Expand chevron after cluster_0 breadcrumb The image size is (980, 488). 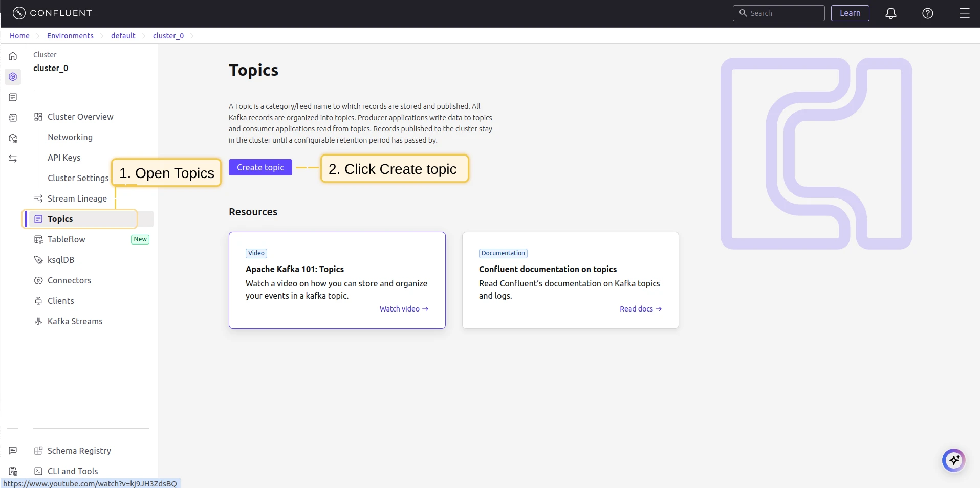(x=192, y=36)
